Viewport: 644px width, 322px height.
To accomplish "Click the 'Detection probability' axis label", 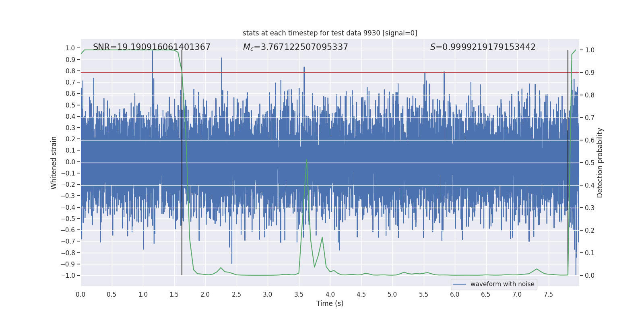I will (600, 163).
